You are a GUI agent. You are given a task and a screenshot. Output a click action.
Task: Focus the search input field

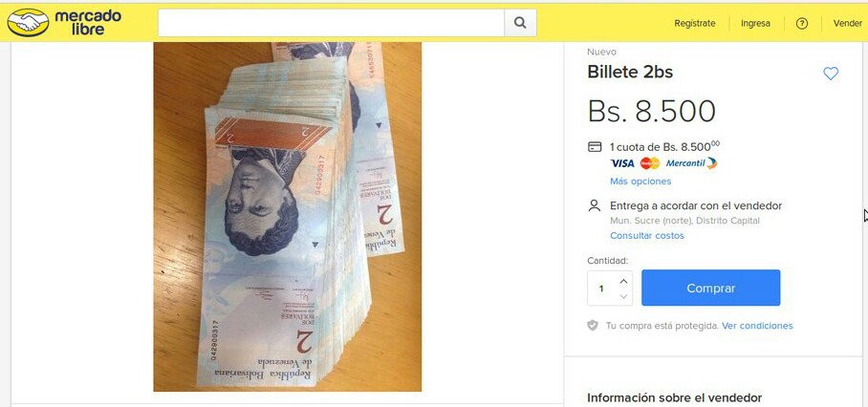(x=331, y=23)
